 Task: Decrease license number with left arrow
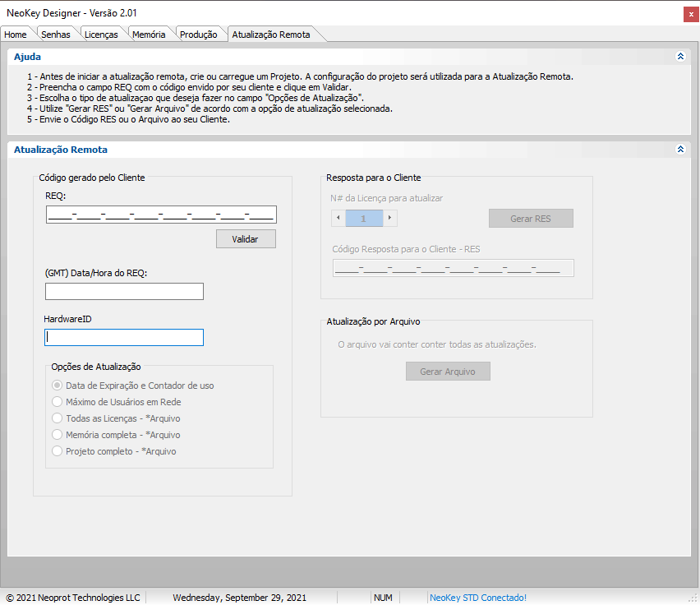pos(338,218)
